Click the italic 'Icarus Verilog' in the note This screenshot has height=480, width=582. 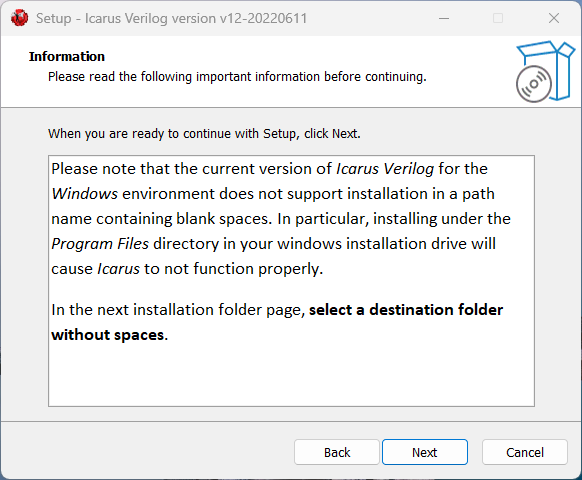(385, 169)
